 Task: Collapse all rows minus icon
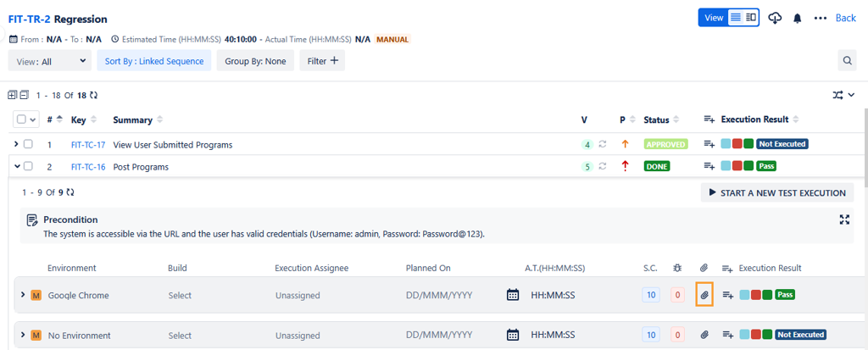(x=24, y=95)
